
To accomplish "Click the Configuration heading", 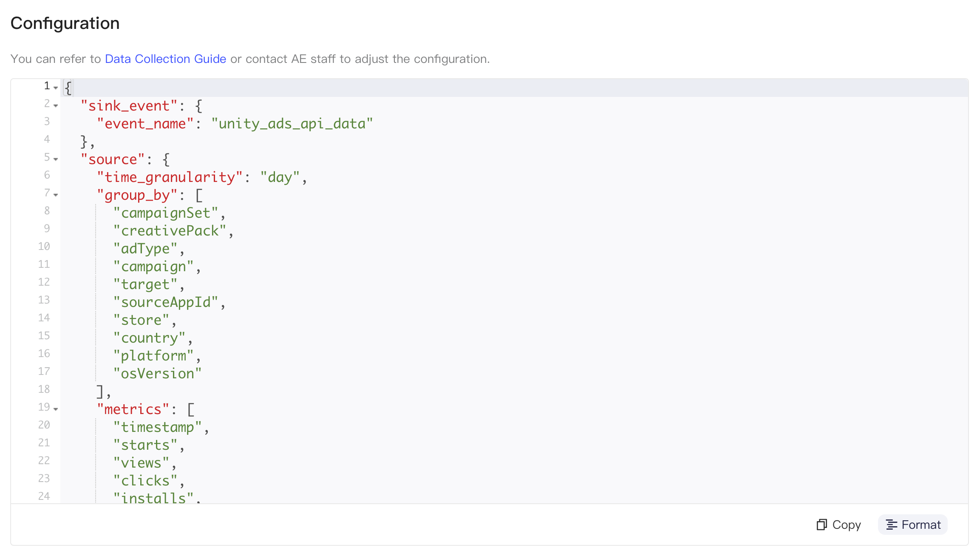I will click(65, 23).
